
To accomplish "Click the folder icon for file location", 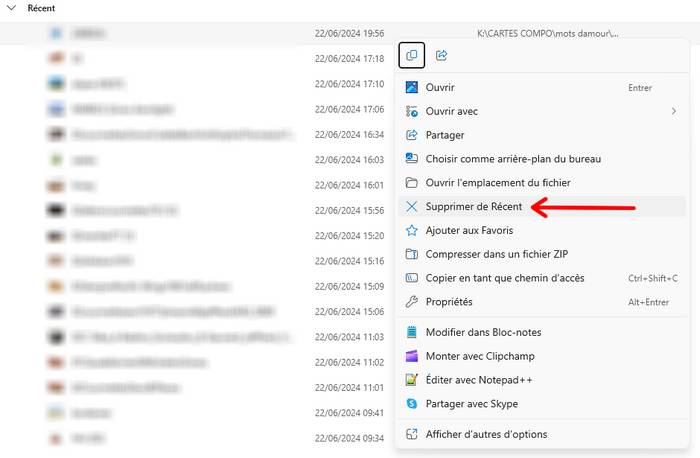I will tap(412, 183).
